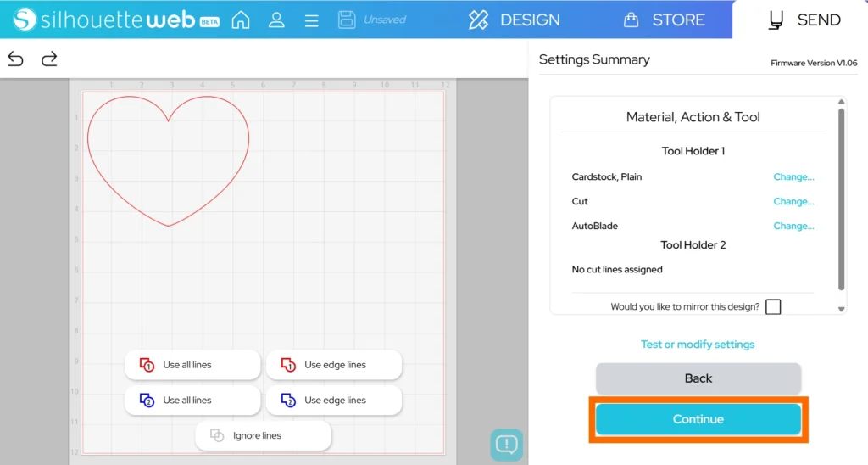Click the Undo arrow
The width and height of the screenshot is (868, 465).
point(15,59)
